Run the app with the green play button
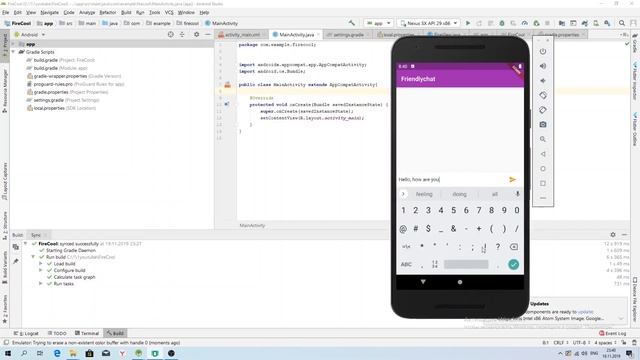Viewport: 640px width, 360px height. click(468, 23)
